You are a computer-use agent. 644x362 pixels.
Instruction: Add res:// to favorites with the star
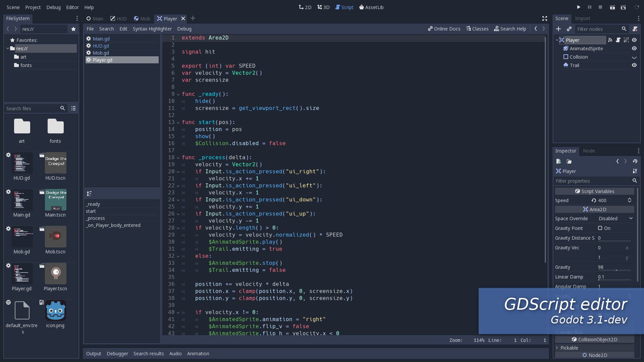(x=73, y=29)
